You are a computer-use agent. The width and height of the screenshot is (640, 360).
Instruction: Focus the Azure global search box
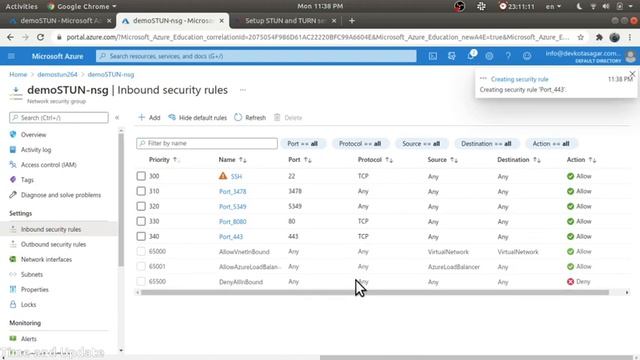pos(256,56)
